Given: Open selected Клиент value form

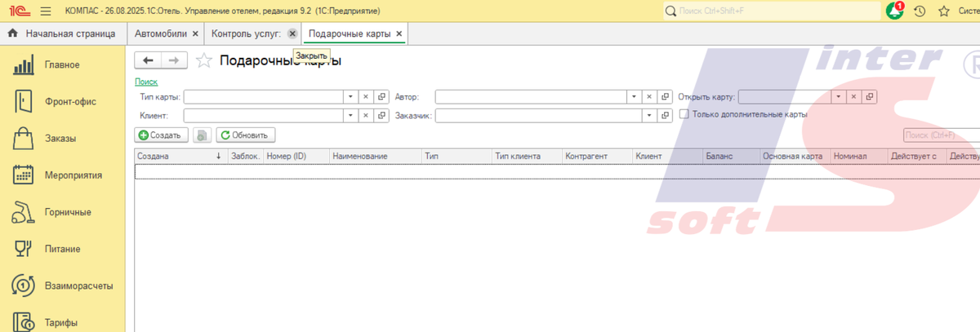Looking at the screenshot, I should [x=381, y=116].
